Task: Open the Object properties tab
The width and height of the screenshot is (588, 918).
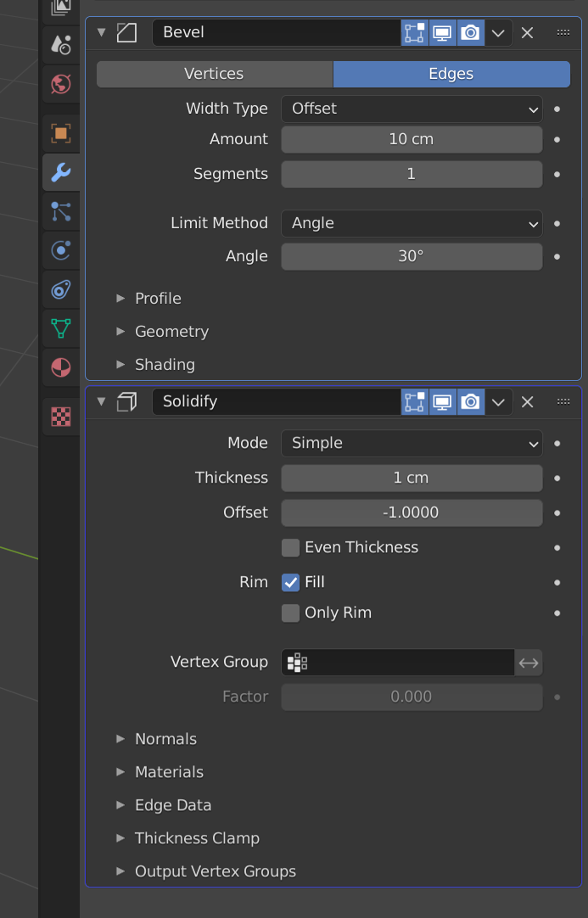Action: (61, 133)
